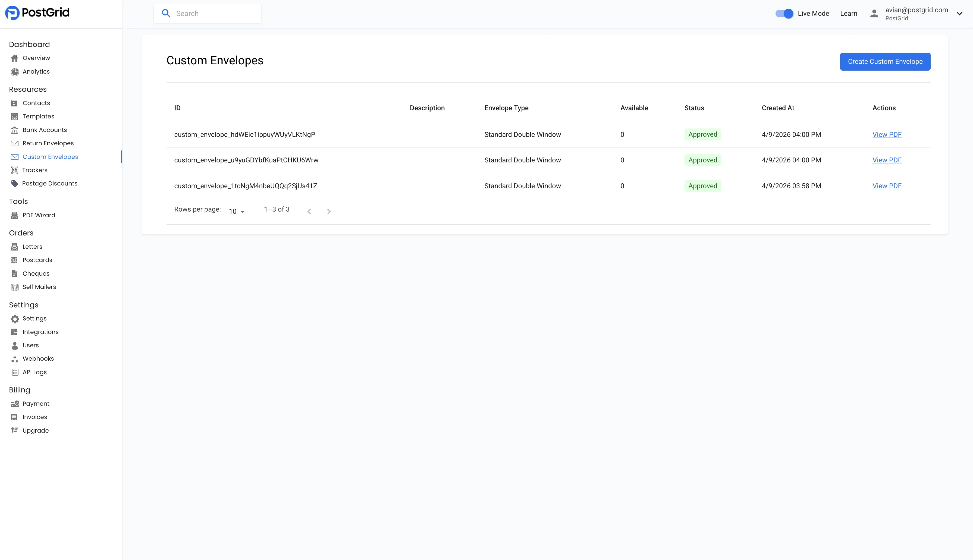
Task: Click ID custom_envelope_hdWEie1ippuyWUyVLKtNgP
Action: click(244, 135)
